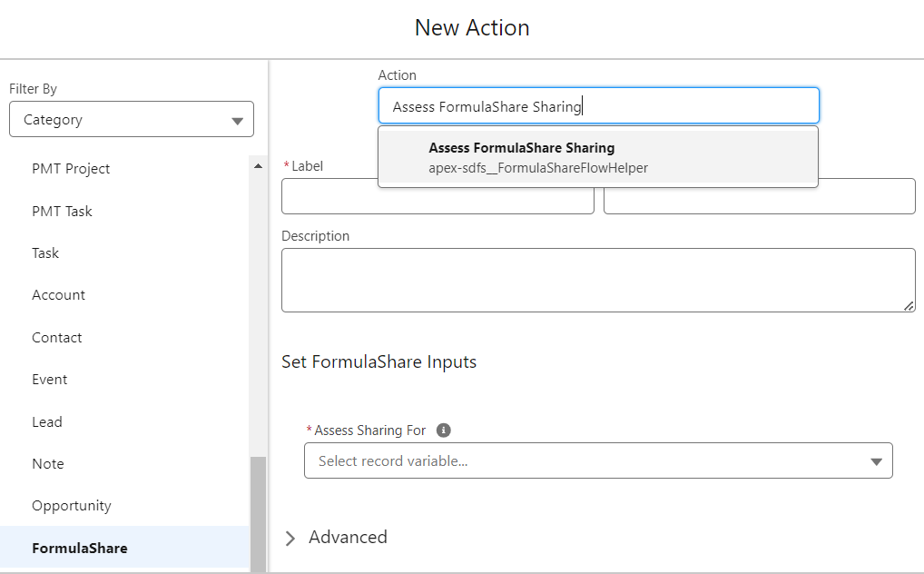
Task: Open the Select record variable dropdown
Action: click(598, 460)
